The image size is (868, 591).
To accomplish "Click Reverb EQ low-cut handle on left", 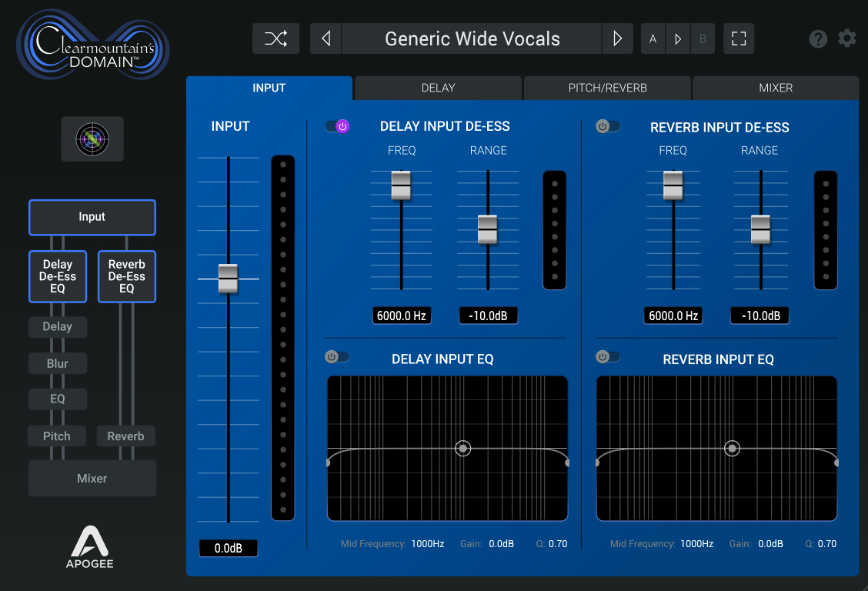I will [x=598, y=462].
